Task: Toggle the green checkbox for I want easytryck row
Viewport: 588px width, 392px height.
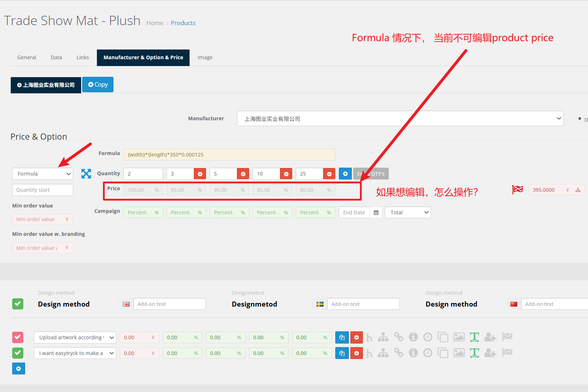Action: coord(18,353)
